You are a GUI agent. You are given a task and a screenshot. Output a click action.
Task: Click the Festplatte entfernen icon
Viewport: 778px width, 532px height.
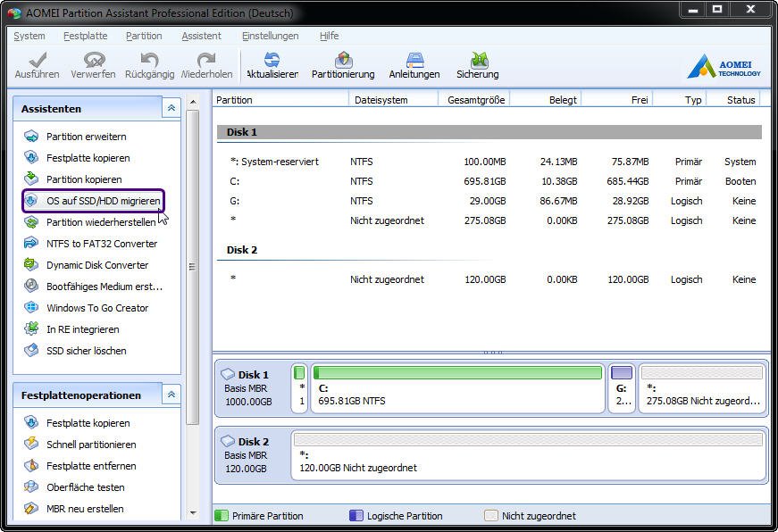[31, 466]
